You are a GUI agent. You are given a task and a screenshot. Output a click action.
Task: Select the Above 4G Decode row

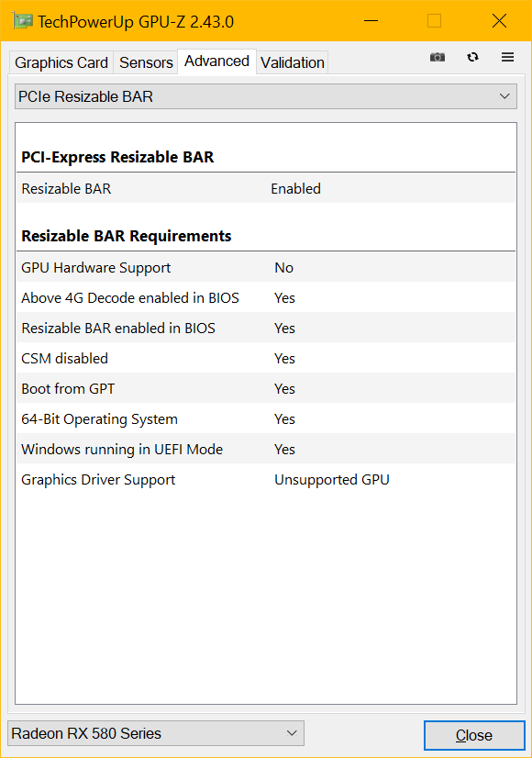pos(266,297)
